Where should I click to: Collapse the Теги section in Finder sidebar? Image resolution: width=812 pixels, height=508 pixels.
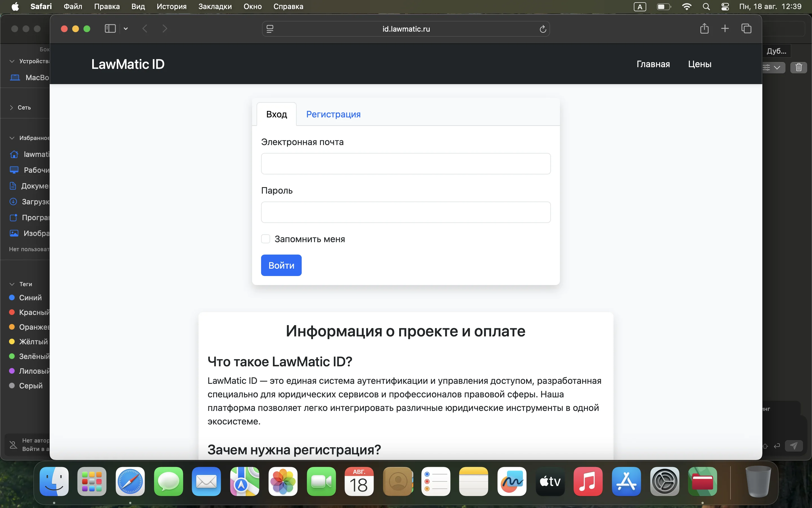point(12,284)
